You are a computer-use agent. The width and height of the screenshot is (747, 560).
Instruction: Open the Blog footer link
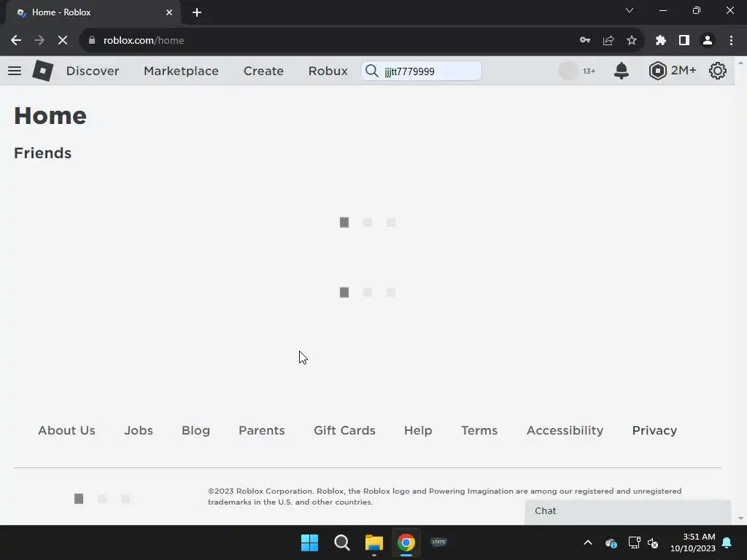pyautogui.click(x=196, y=430)
